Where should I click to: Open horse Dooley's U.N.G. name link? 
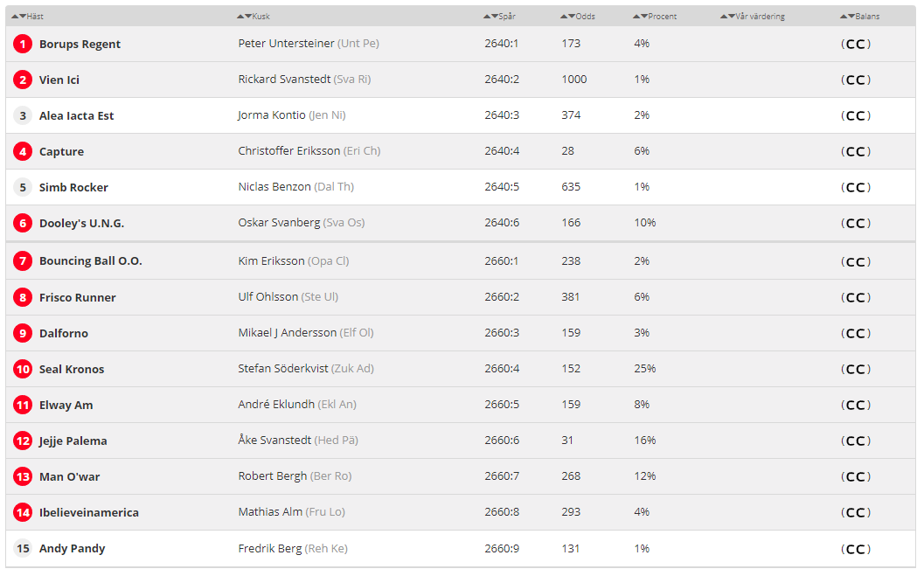tap(82, 223)
